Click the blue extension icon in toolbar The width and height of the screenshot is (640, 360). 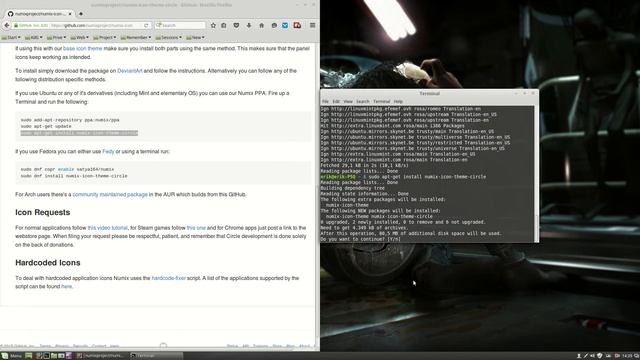(285, 25)
